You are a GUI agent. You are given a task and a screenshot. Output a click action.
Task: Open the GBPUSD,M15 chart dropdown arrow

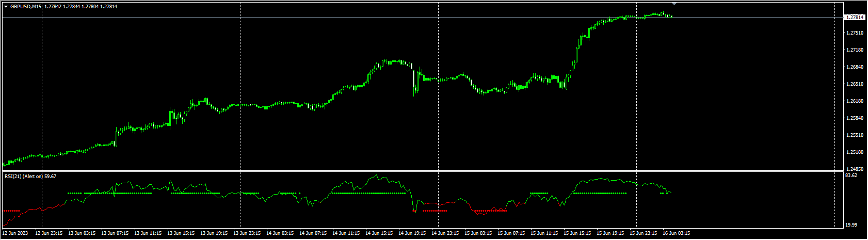(6, 7)
